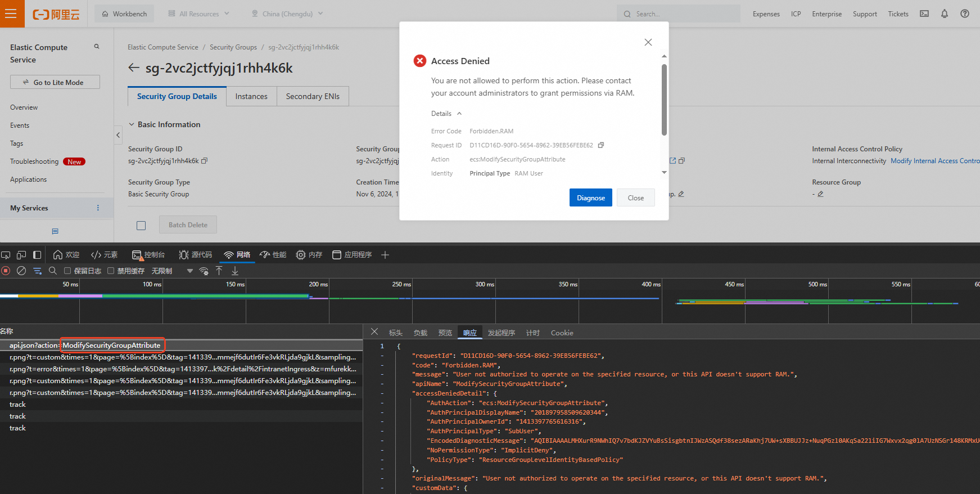Switch to the Instances tab
The height and width of the screenshot is (494, 980).
point(251,96)
